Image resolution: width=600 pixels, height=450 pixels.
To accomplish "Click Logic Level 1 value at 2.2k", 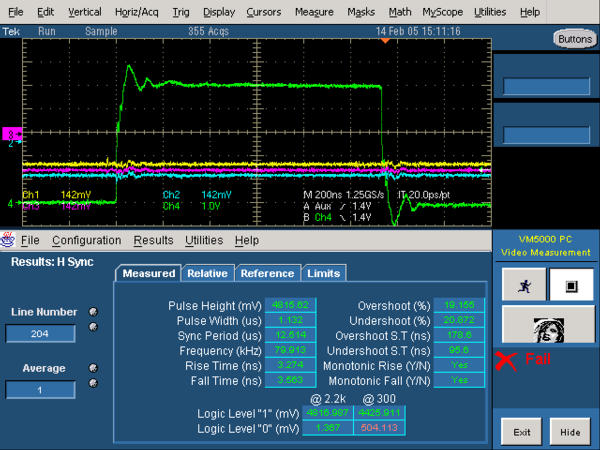I will pyautogui.click(x=328, y=412).
